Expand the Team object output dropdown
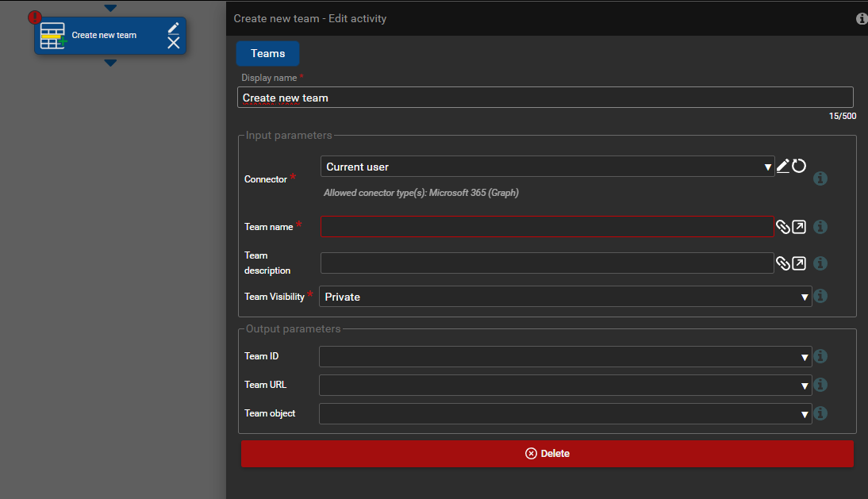The width and height of the screenshot is (868, 499). [x=565, y=414]
